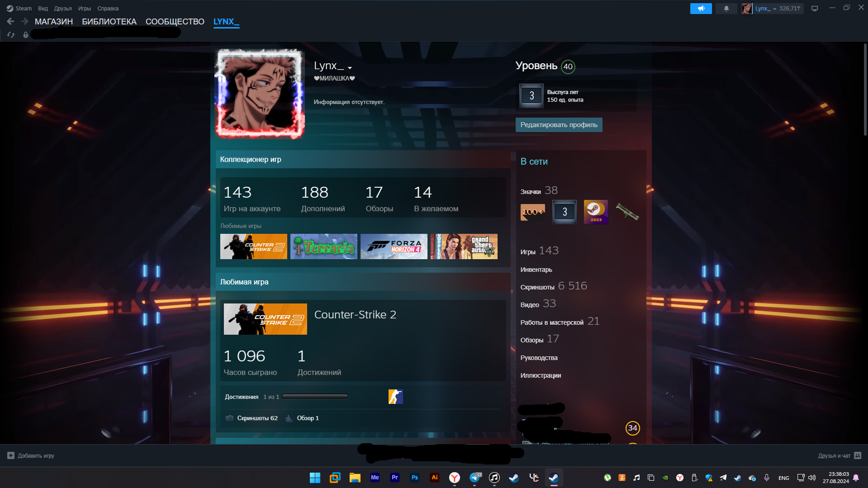The width and height of the screenshot is (868, 488).
Task: Click the Steam announcements megaphone icon
Action: tap(701, 9)
